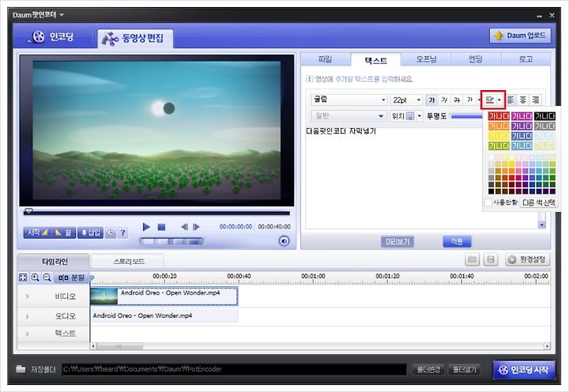The image size is (569, 392).
Task: Zoom out of the timeline
Action: tap(47, 277)
